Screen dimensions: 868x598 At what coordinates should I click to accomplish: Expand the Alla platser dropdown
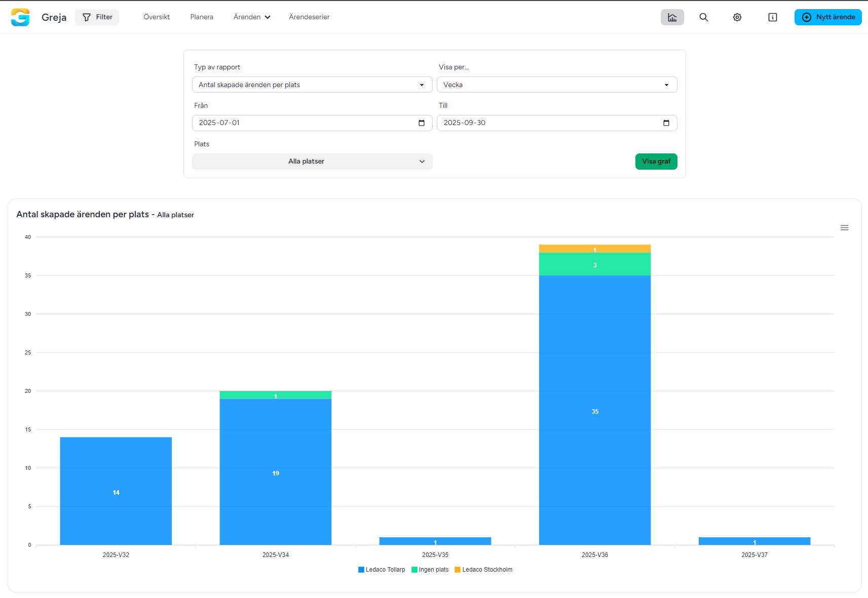(312, 162)
